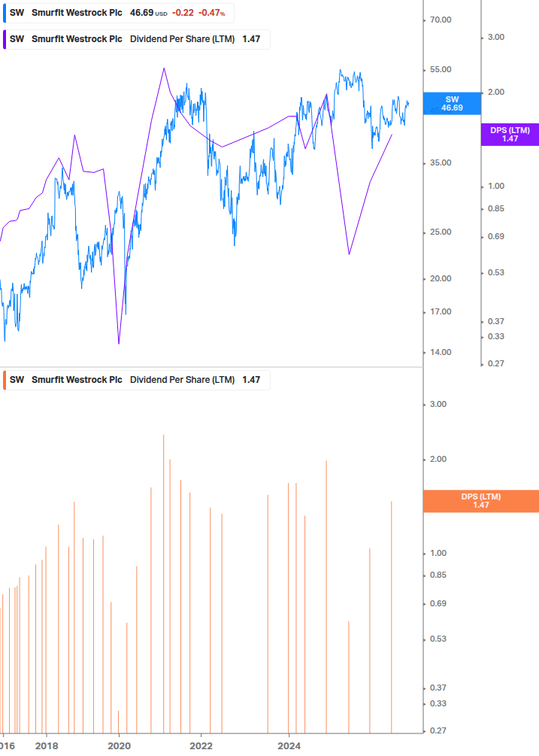Click the purple DPS (LTM) 1.47 axis tag
Viewport: 539px width, 756px height.
click(510, 135)
